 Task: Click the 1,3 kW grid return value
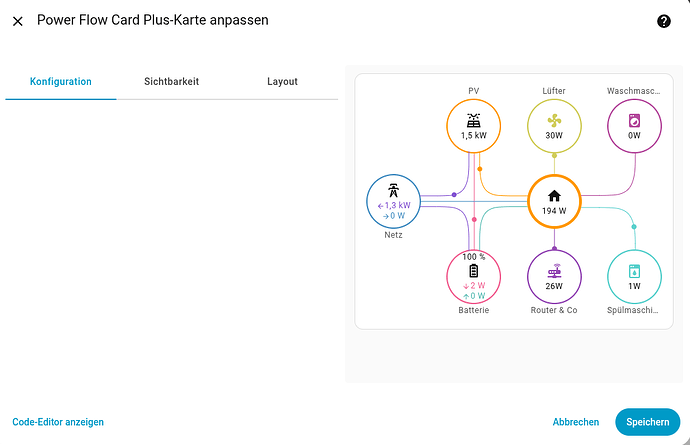click(x=396, y=204)
